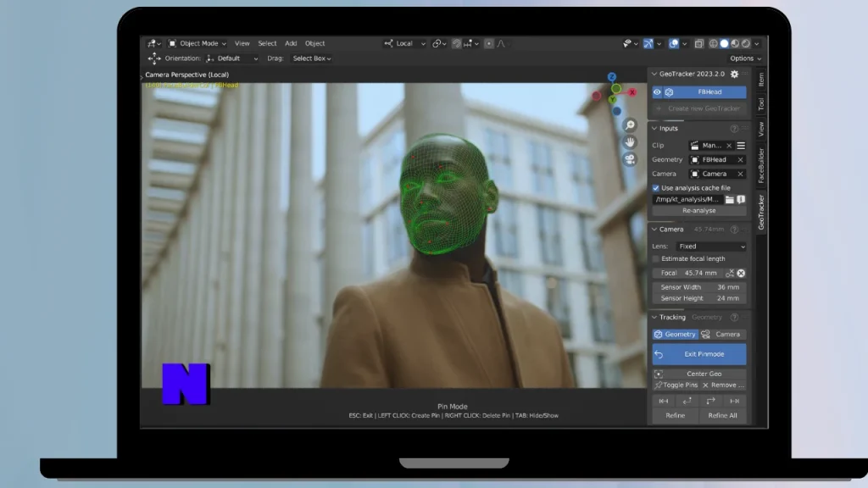
Task: Uncheck Use analysis cache file
Action: (x=656, y=188)
